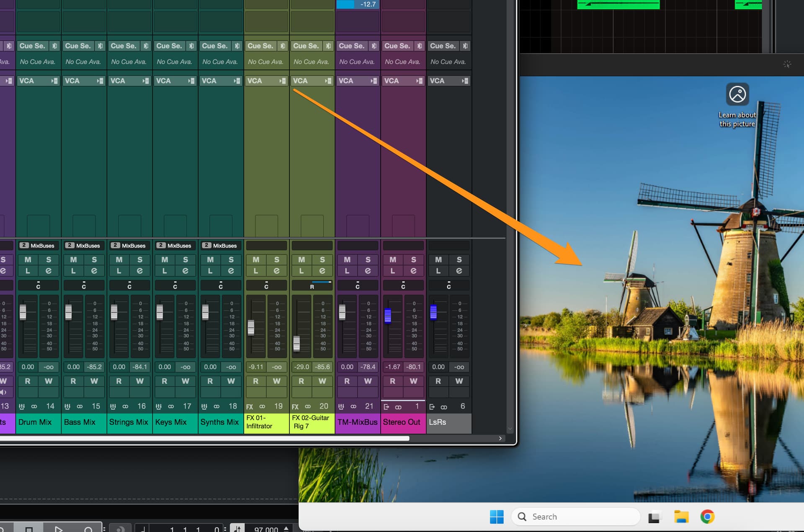Screen dimensions: 804x532
Task: Click the FX channel type icon on channel 20
Action: point(295,406)
